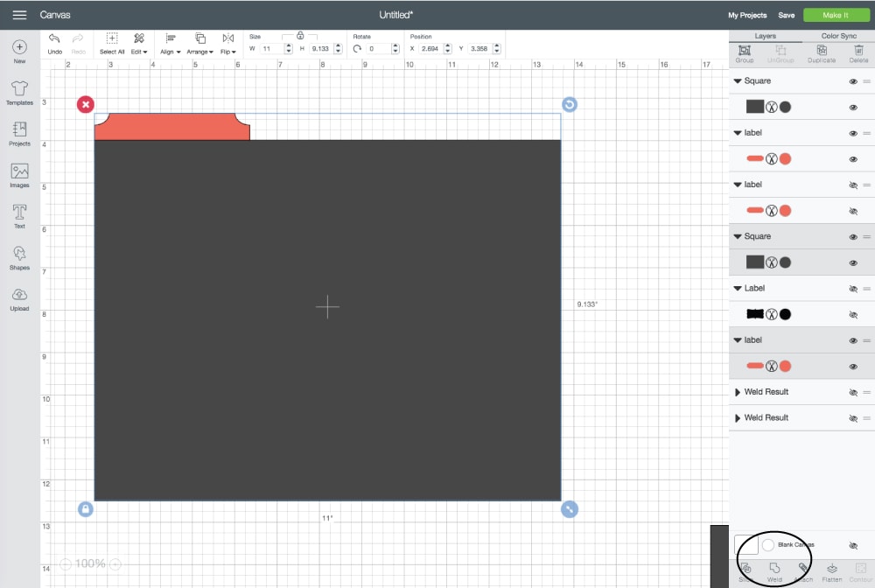Viewport: 875px width, 588px height.
Task: Show the first hidden Weld Result layer
Action: pyautogui.click(x=852, y=392)
